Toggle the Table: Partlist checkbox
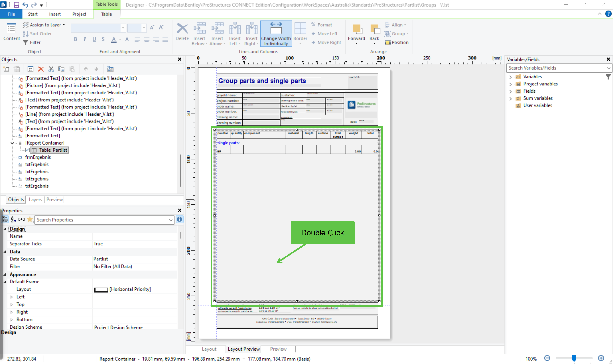Screen dimensions: 613x364 coord(27,150)
